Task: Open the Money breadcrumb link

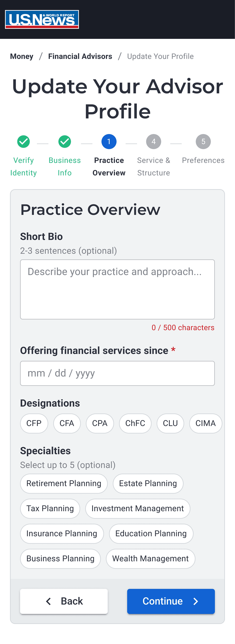Action: tap(22, 56)
